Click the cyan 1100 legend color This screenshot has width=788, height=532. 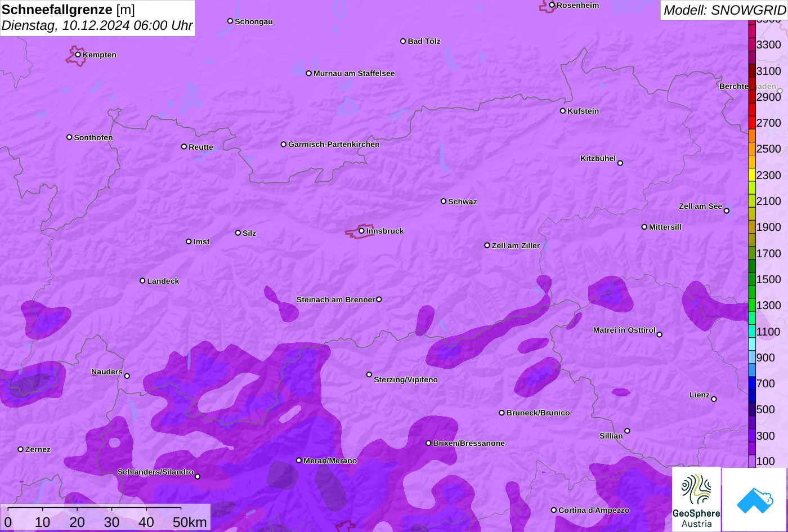752,331
